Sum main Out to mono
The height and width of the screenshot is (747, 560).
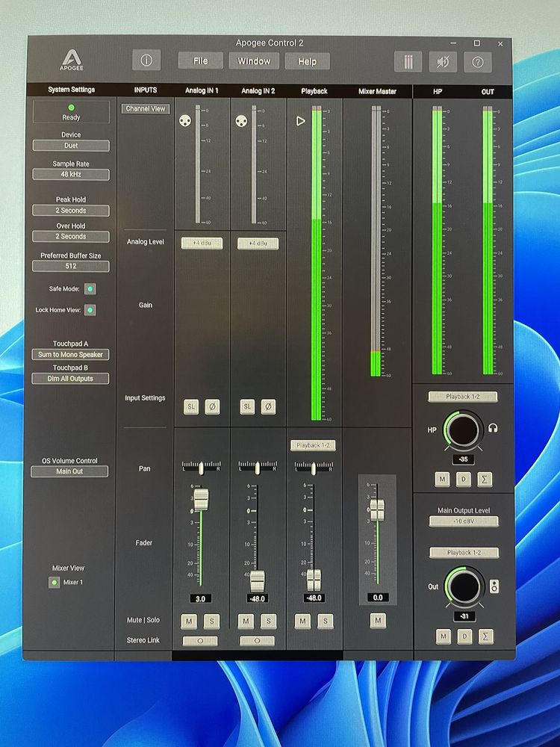click(x=486, y=636)
